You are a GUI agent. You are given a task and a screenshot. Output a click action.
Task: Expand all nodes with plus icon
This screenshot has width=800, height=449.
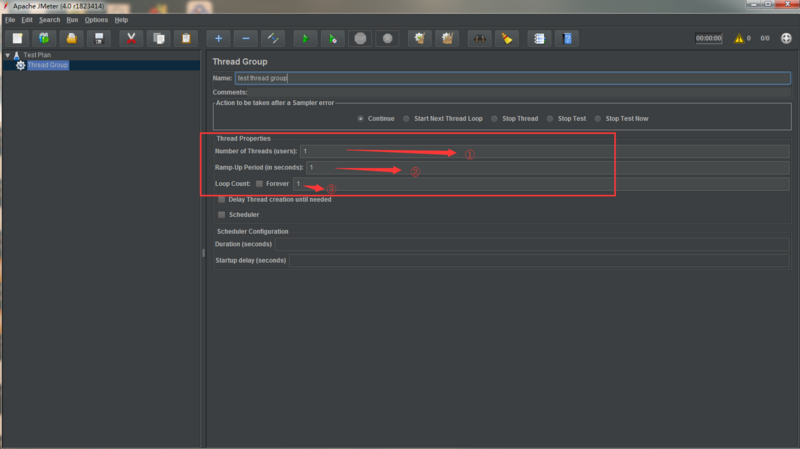coord(218,38)
